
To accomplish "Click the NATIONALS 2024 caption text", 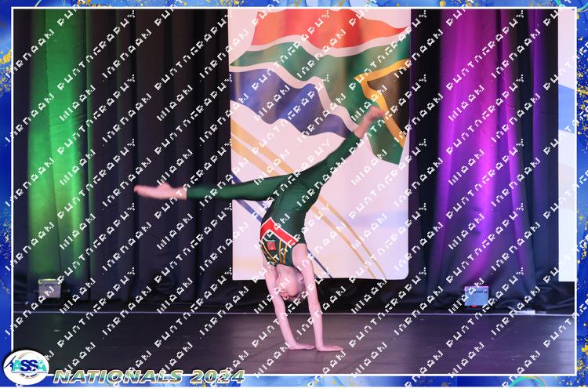I will 149,376.
